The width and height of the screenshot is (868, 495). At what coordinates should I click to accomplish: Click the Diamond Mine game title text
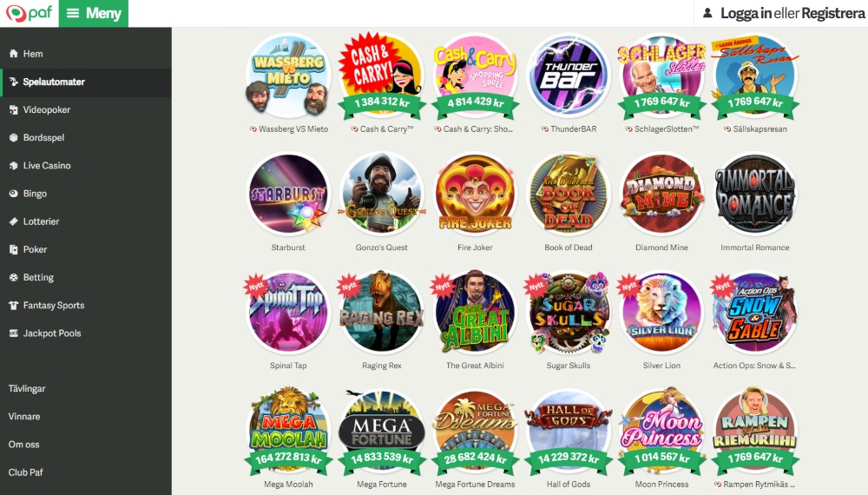[661, 247]
